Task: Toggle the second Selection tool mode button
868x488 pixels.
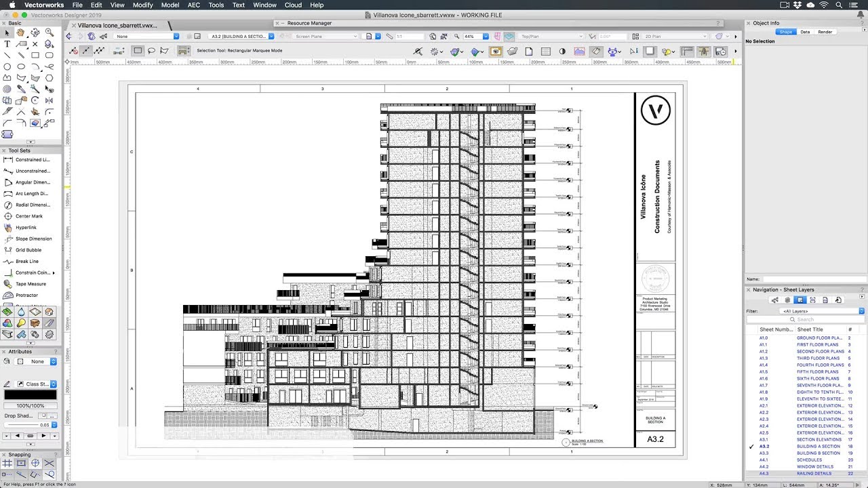Action: click(86, 50)
